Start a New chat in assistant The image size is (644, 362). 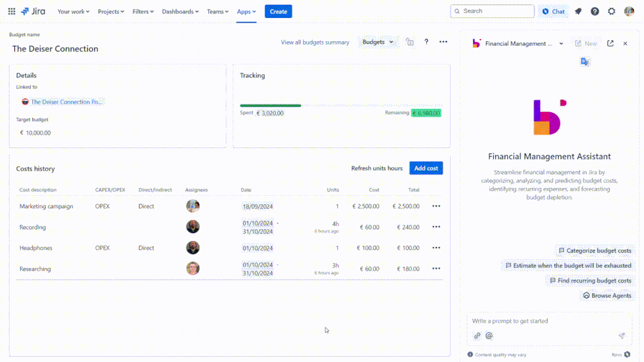point(587,44)
